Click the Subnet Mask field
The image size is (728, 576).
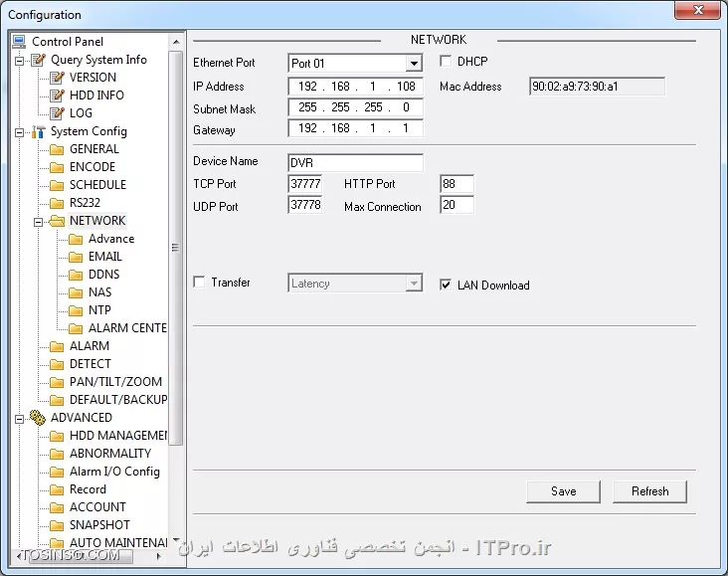point(355,107)
